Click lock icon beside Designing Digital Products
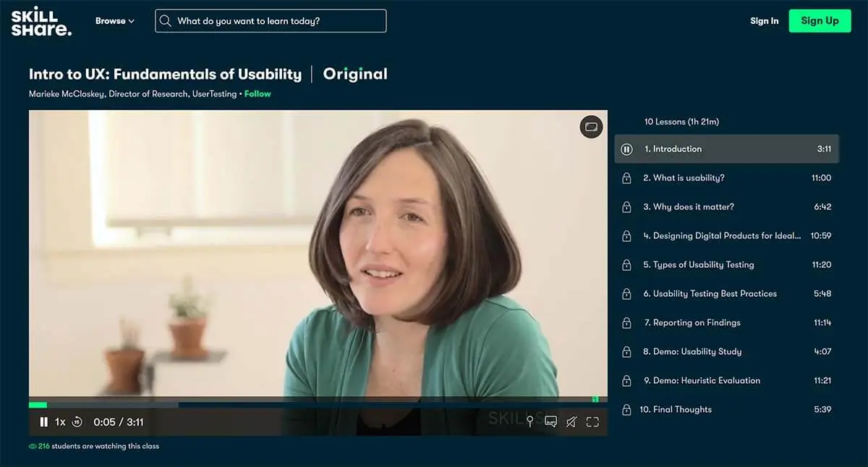868x467 pixels. coord(627,236)
